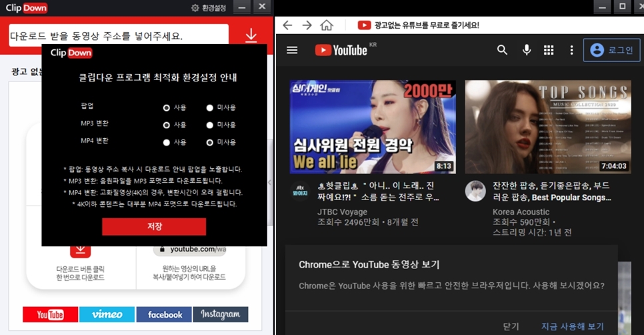Click the Korea Acoustic channel avatar

[475, 191]
